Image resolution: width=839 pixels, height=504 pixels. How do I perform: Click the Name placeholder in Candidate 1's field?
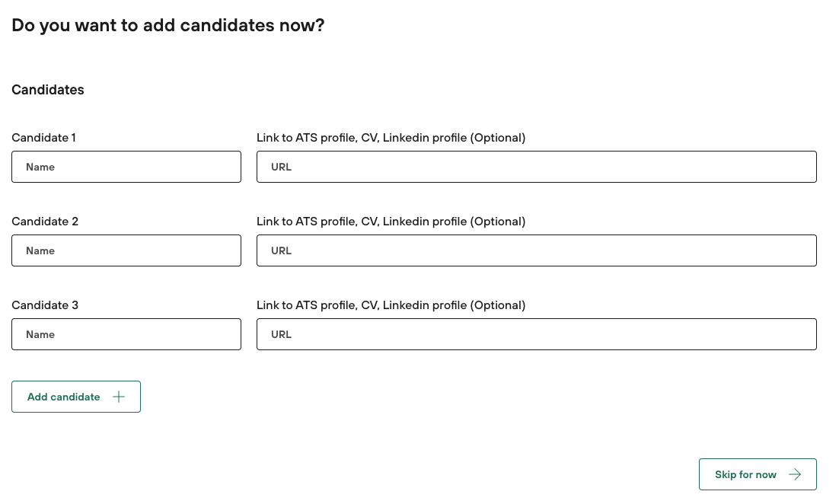(x=40, y=167)
